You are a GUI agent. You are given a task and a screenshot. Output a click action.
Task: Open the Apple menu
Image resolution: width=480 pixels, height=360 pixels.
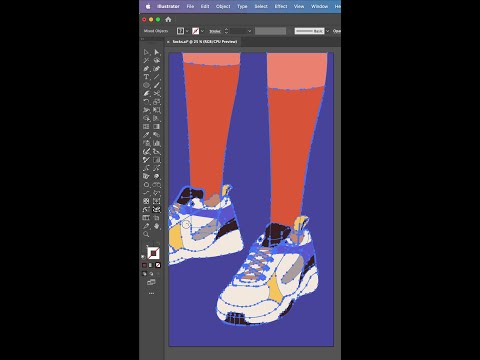pos(148,6)
